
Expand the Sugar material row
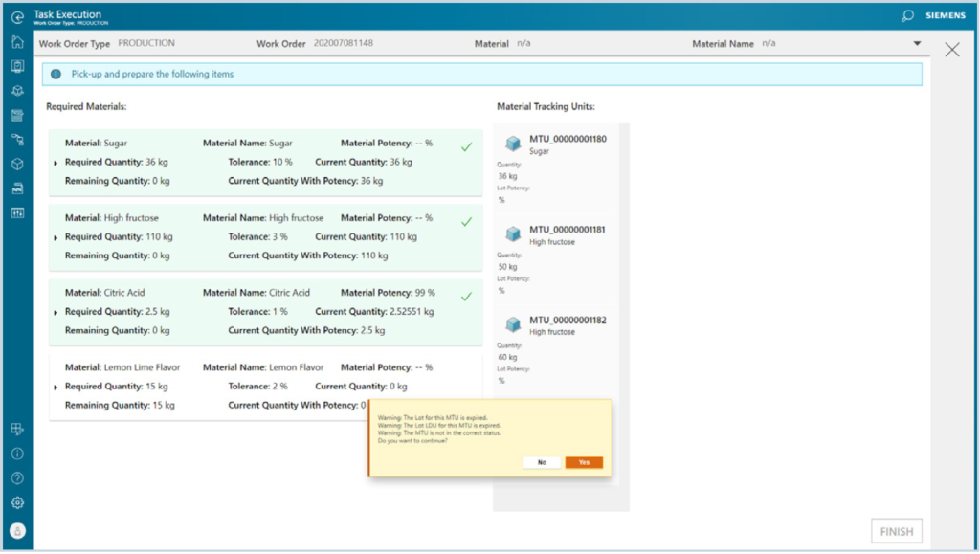tap(56, 163)
